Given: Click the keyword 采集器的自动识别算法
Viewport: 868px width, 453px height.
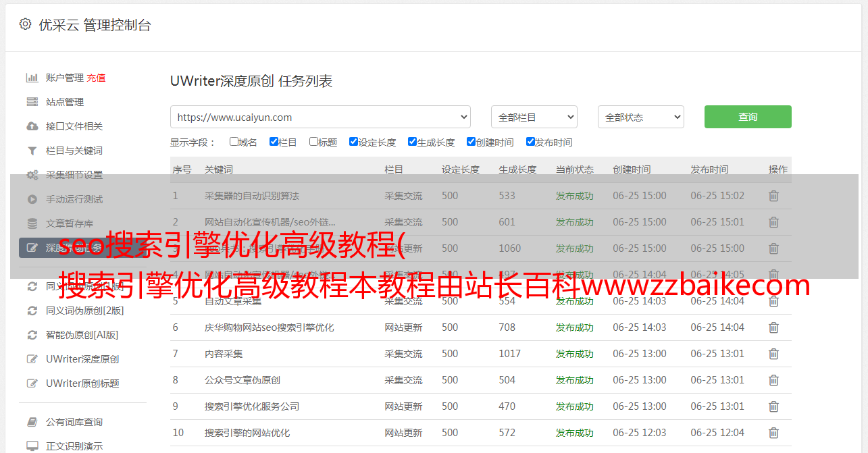Looking at the screenshot, I should click(252, 196).
